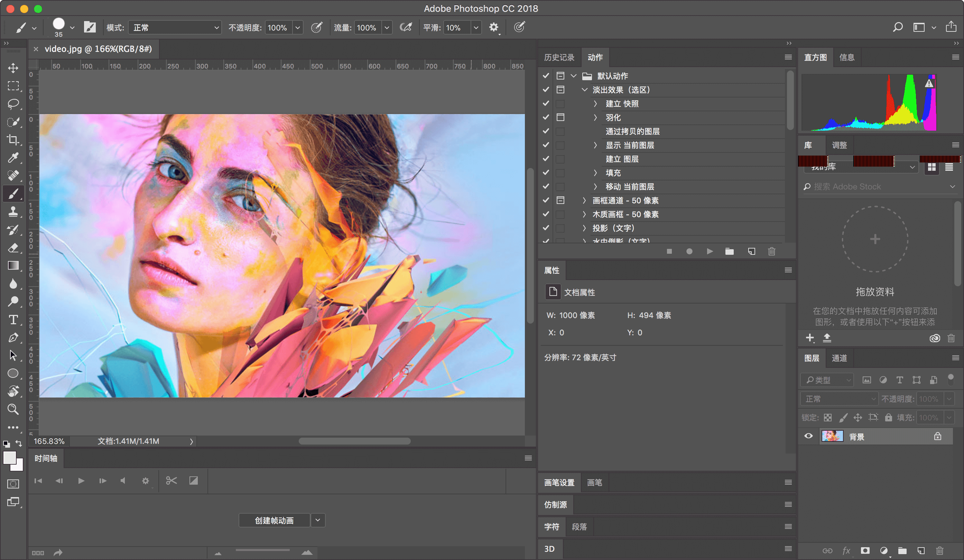Image resolution: width=964 pixels, height=560 pixels.
Task: Open the 模式 blend mode dropdown
Action: [174, 27]
